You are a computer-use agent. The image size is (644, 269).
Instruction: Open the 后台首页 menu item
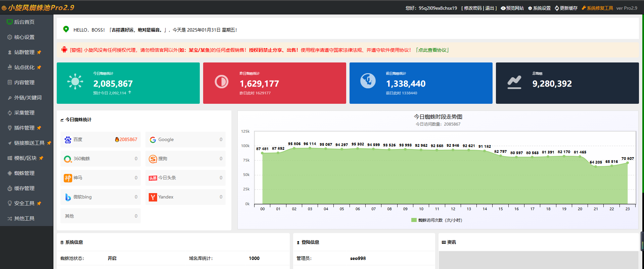(24, 22)
